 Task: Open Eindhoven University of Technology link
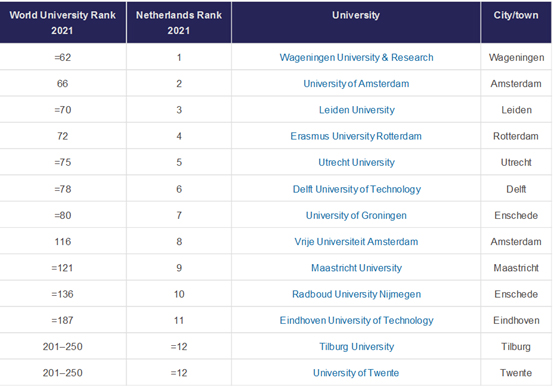356,320
